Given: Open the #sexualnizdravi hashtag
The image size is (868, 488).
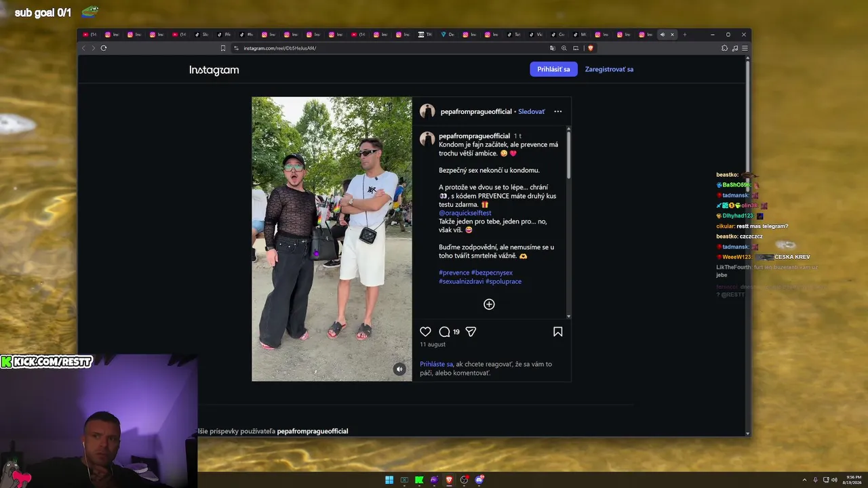Looking at the screenshot, I should tap(461, 281).
